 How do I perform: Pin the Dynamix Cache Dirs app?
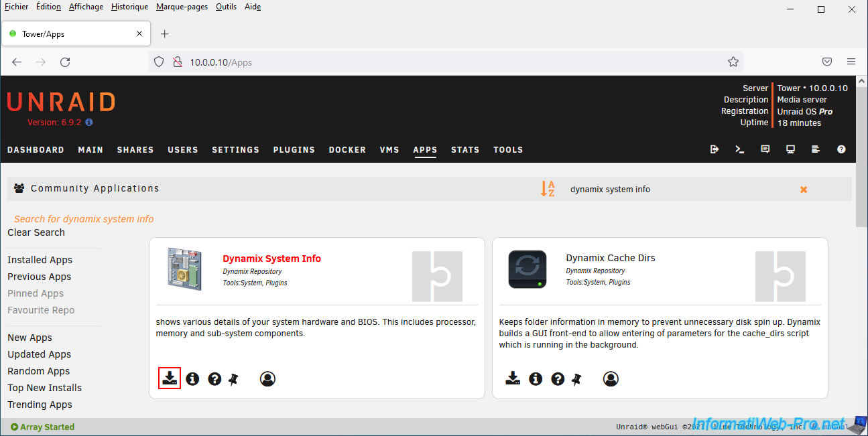tap(576, 379)
